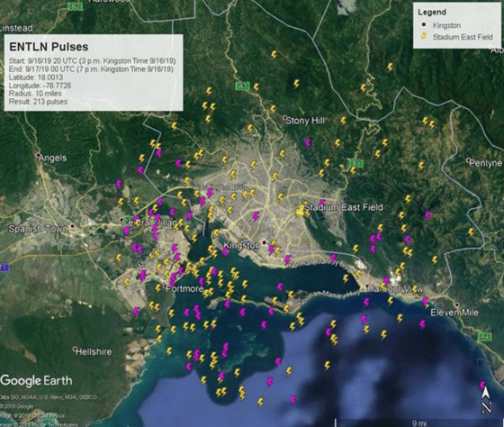Click the Fortmore town label
Viewport: 504px width, 427px height.
point(184,288)
